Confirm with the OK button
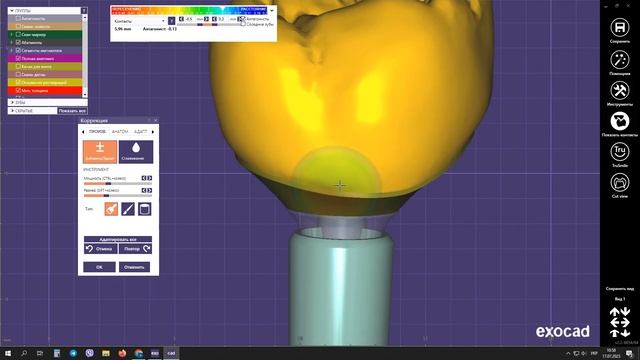 tap(99, 267)
